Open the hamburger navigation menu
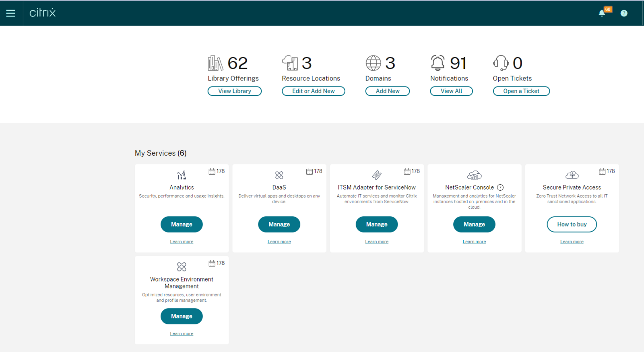This screenshot has height=352, width=644. (x=11, y=13)
